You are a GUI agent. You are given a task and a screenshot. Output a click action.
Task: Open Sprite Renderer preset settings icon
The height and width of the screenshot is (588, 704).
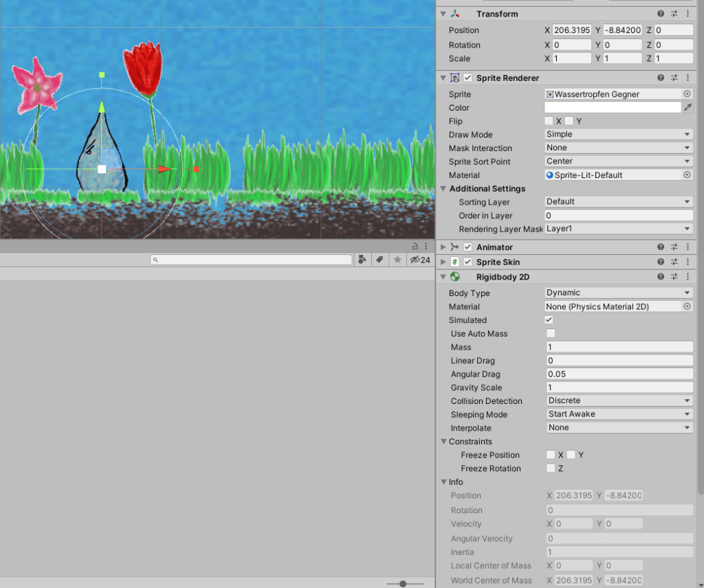pyautogui.click(x=674, y=78)
